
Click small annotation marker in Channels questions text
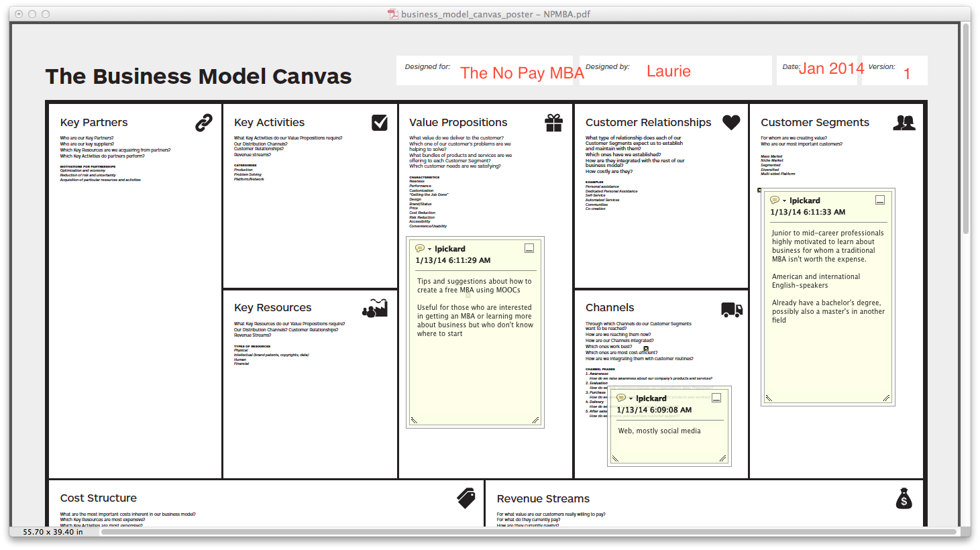point(646,349)
